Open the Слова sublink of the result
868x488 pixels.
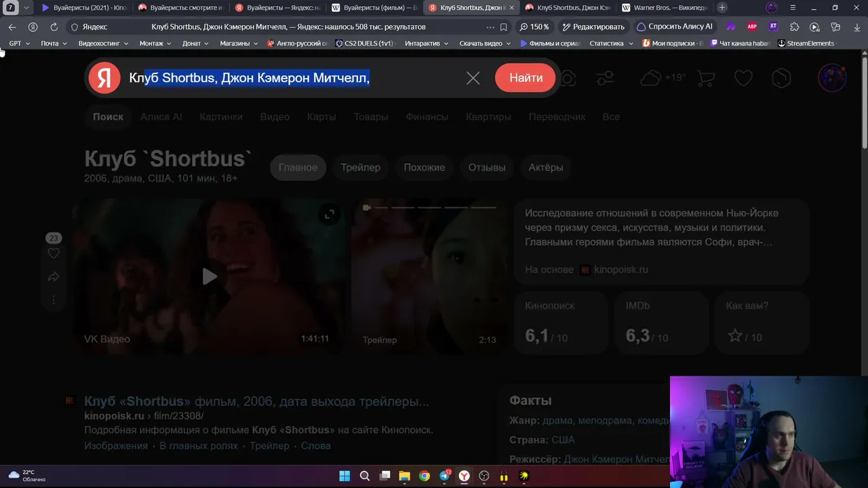coord(315,445)
